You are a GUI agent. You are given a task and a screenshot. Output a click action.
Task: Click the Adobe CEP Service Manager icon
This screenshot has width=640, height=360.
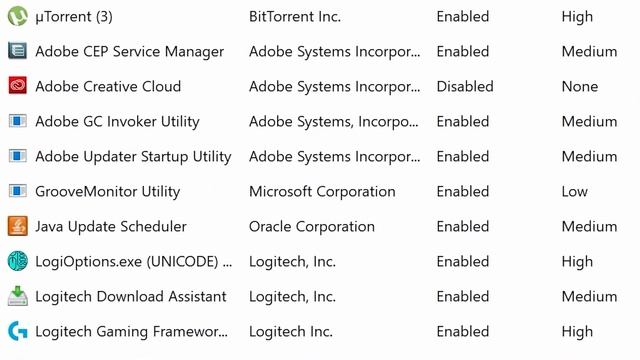[18, 51]
